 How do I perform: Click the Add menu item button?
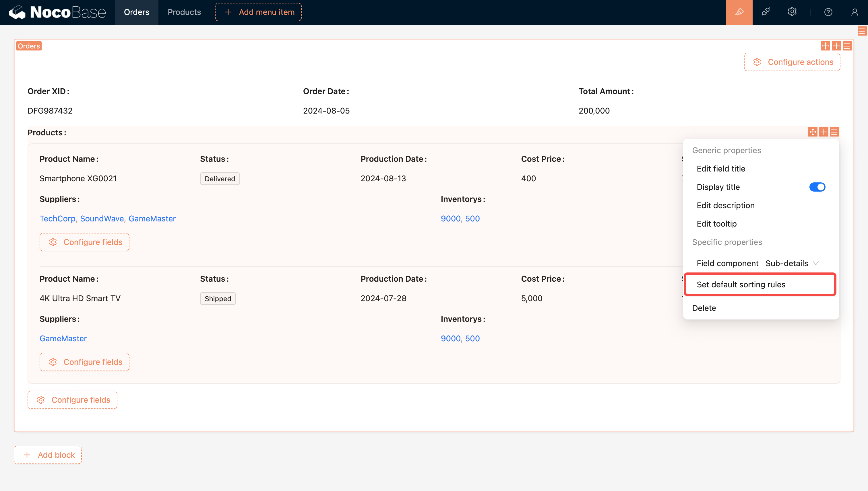258,13
